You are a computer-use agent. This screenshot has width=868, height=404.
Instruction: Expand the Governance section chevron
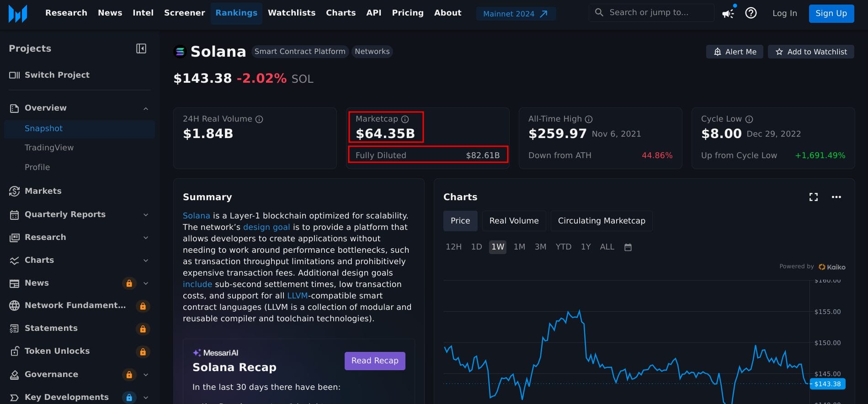[x=146, y=375]
